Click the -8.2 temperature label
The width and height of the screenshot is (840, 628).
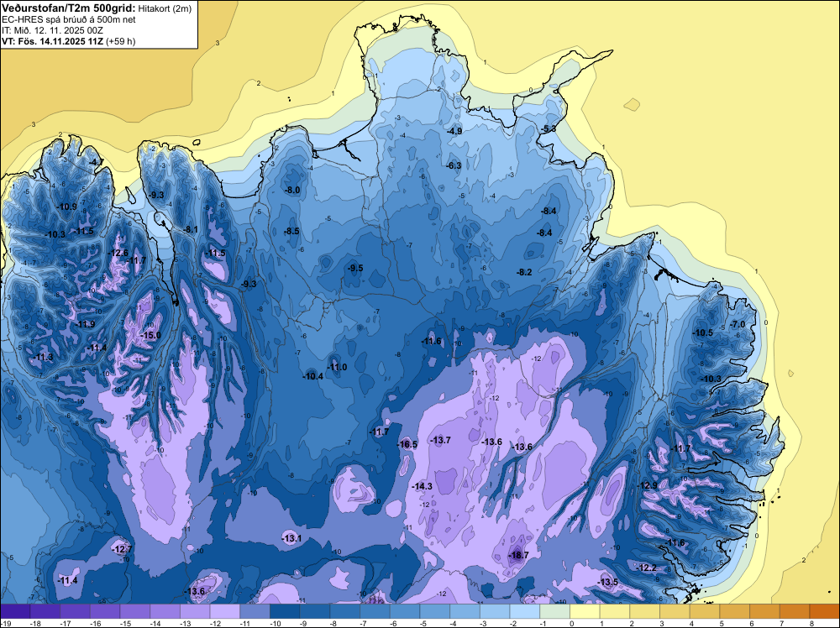coord(524,272)
